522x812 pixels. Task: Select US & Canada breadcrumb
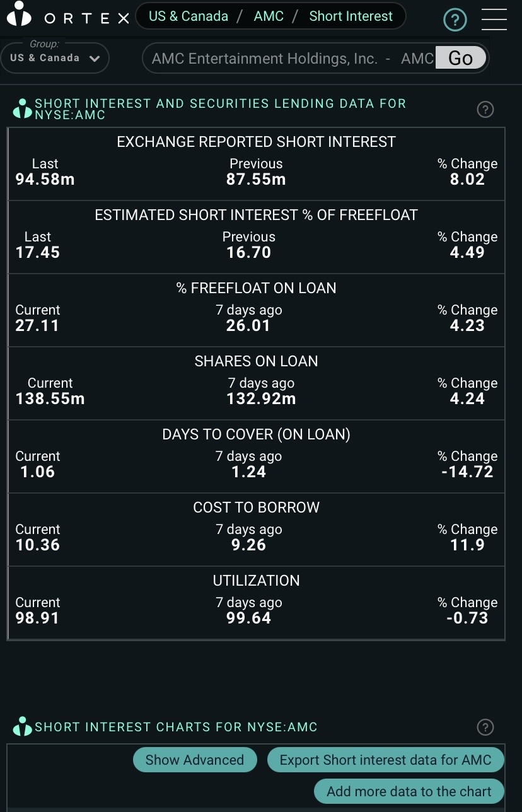188,16
